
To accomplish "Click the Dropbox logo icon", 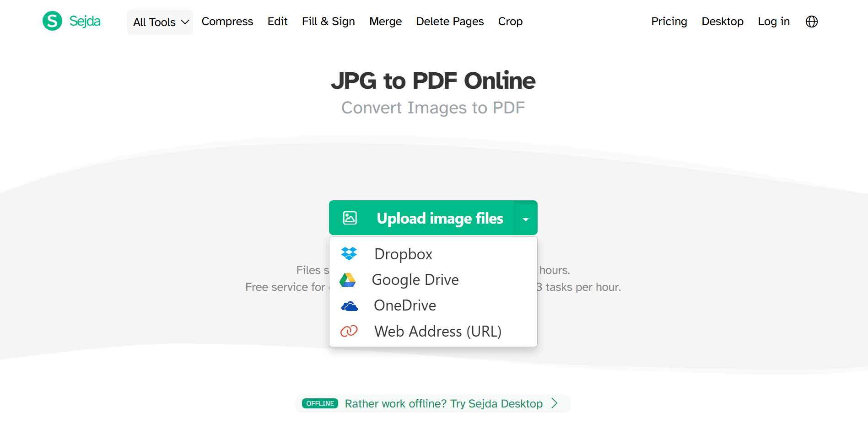I will coord(349,253).
